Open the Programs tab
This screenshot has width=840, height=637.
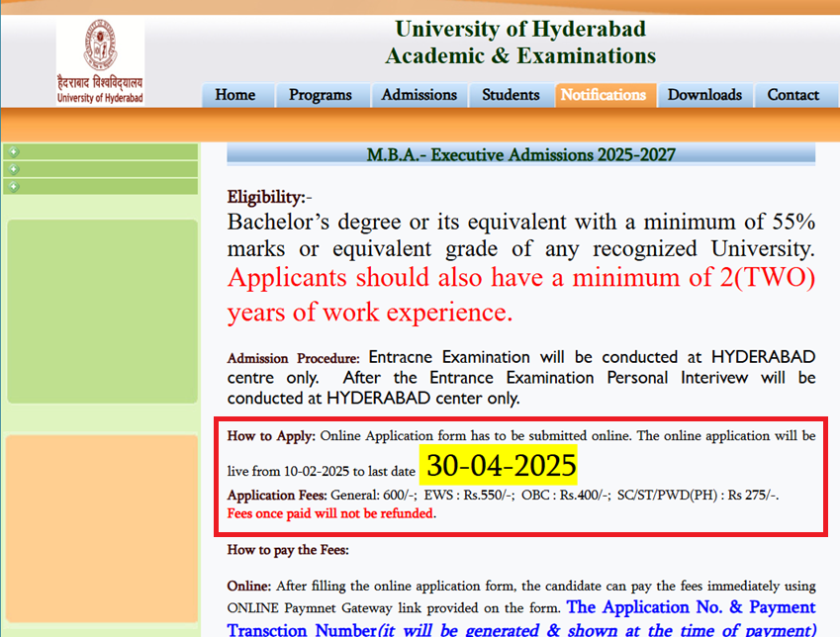point(321,95)
